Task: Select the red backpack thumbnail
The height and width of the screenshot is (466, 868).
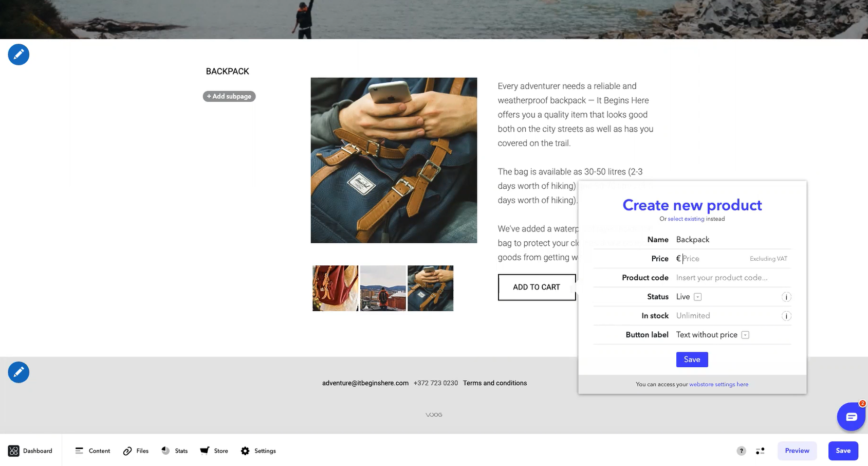Action: pos(335,288)
